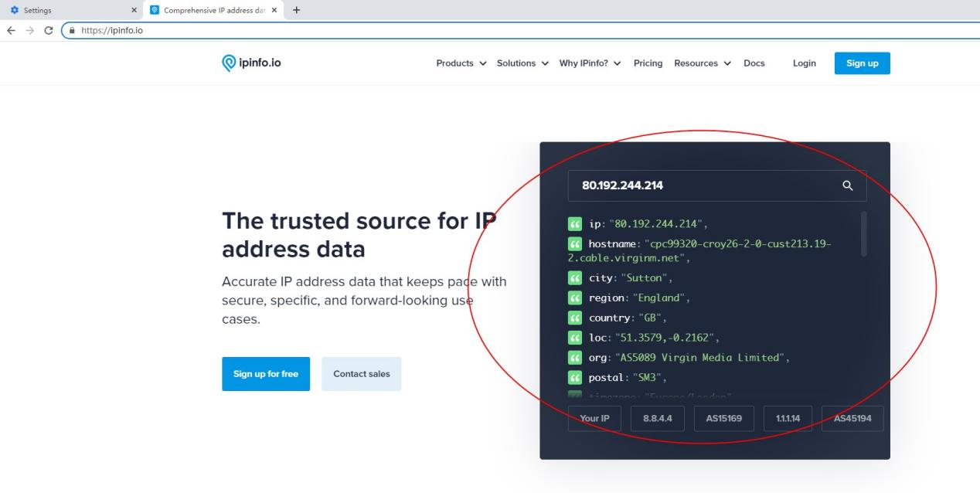
Task: Click the browser address bar with ipinfo.io URL
Action: 522,31
